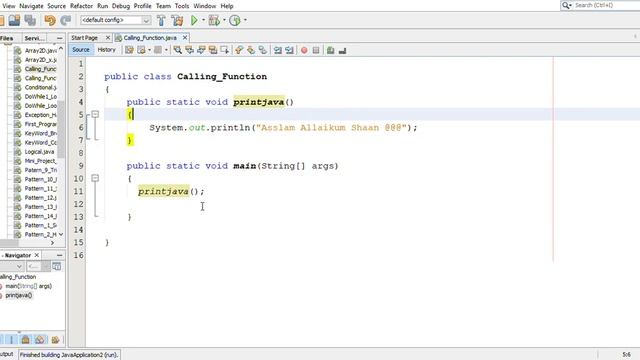
Task: Minimize the Files panel group
Action: (60, 38)
